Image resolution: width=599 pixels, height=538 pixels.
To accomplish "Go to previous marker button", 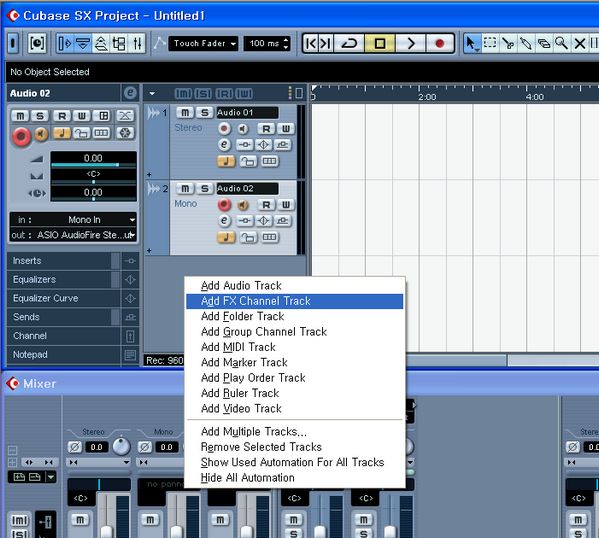I will [311, 43].
